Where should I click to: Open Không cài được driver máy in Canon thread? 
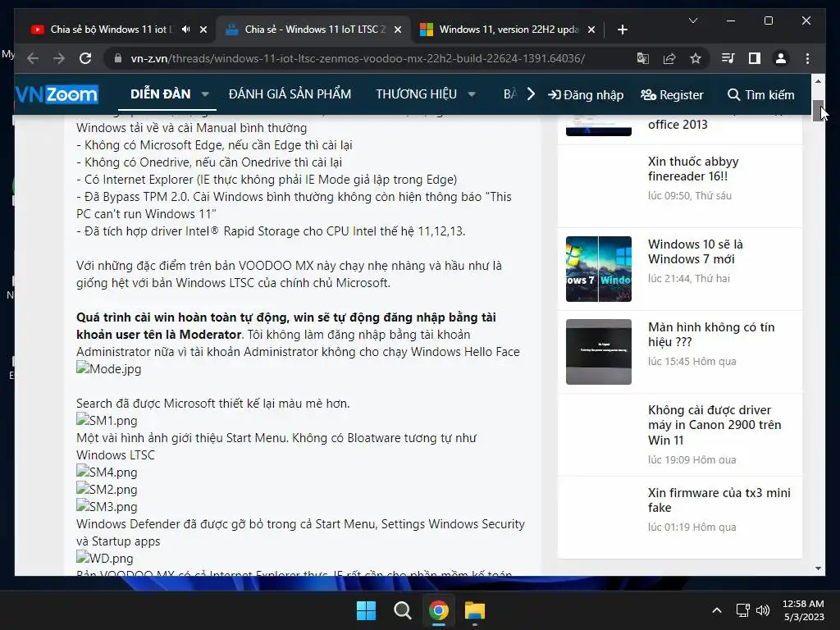(714, 425)
